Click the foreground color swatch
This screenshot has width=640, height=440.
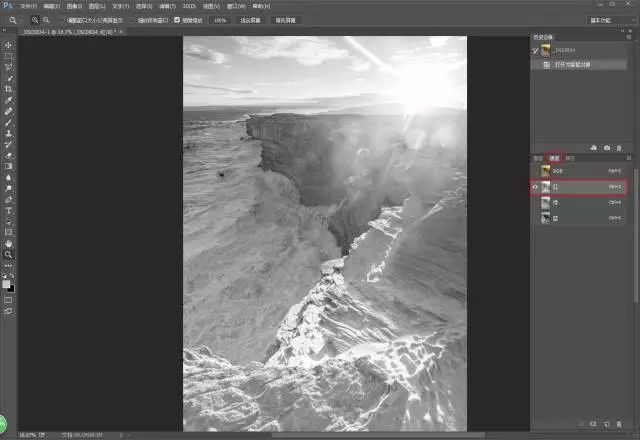click(x=8, y=284)
